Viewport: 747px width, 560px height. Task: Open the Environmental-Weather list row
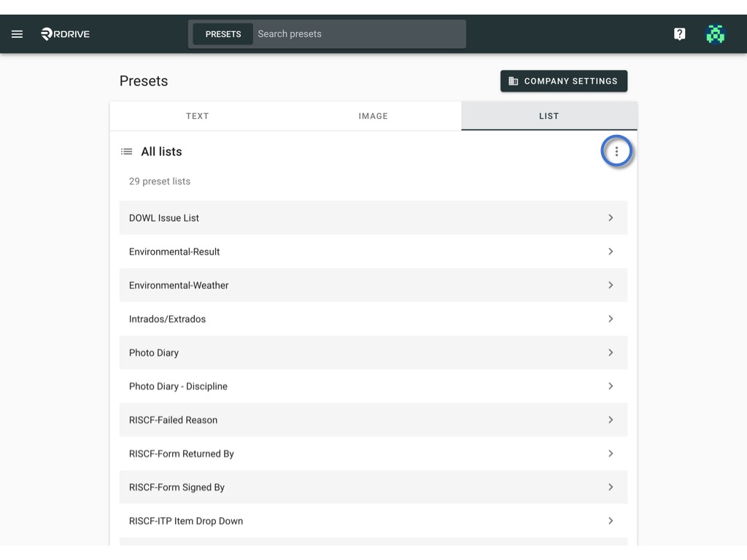coord(373,285)
